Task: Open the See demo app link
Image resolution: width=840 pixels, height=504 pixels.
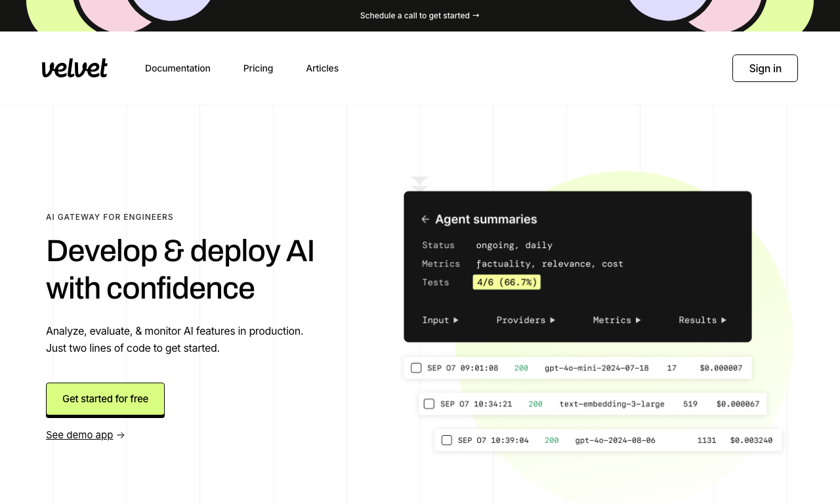Action: coord(79,435)
